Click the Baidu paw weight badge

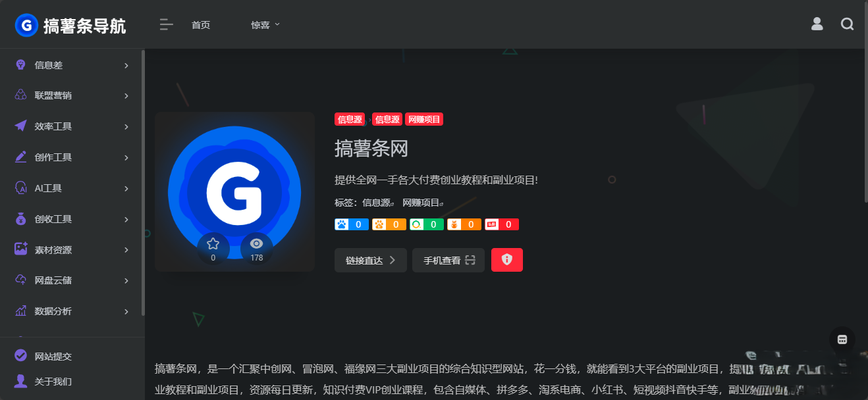coord(351,224)
